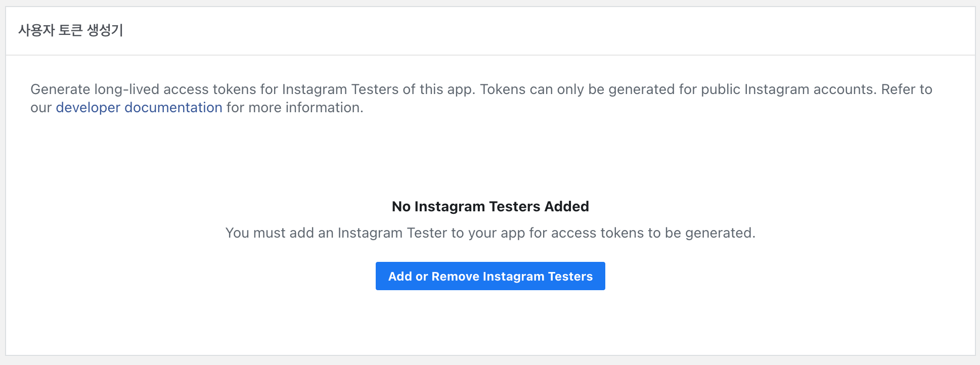This screenshot has height=365, width=980.
Task: Click the 사용자 word in the panel header
Action: [x=36, y=30]
